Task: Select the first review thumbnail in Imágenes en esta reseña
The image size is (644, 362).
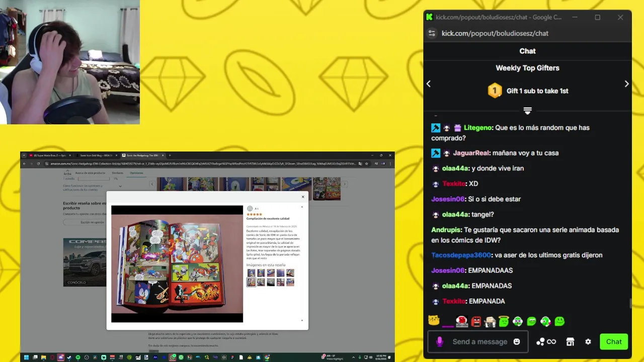Action: click(251, 273)
